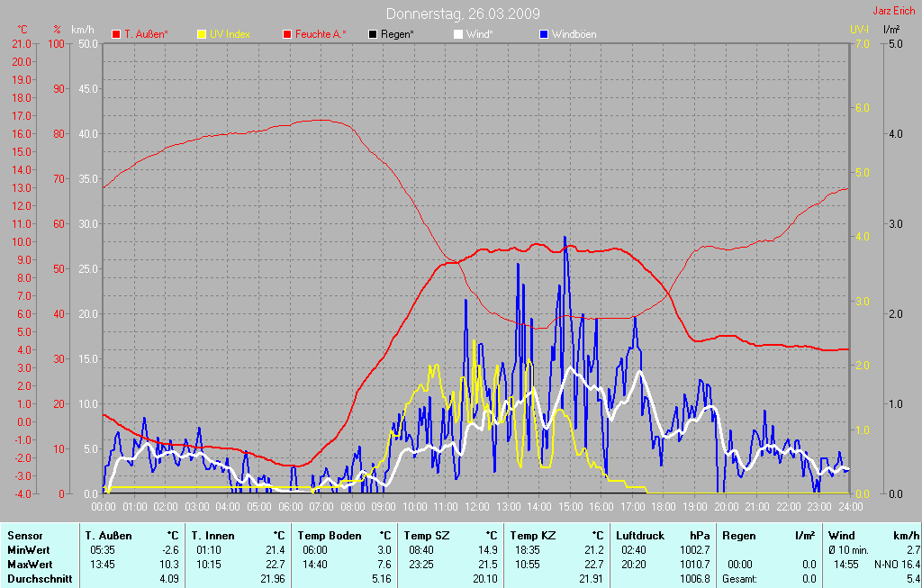Click the T. Innen column header

(x=212, y=536)
